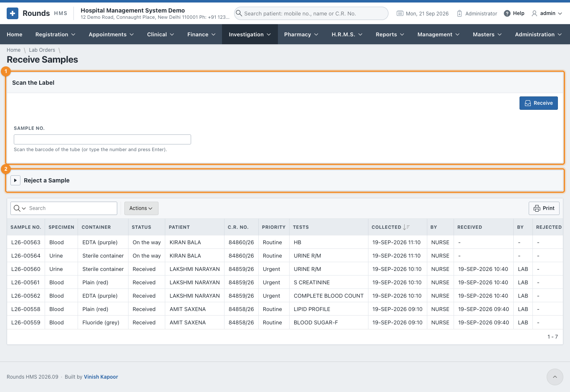Click the Print button
Screen dimensions: 570x392
tap(544, 208)
